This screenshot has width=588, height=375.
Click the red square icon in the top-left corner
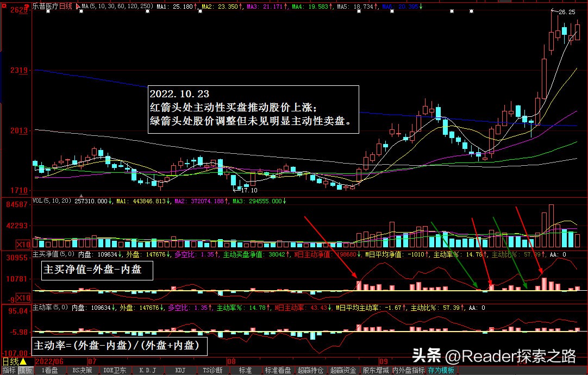point(4,6)
